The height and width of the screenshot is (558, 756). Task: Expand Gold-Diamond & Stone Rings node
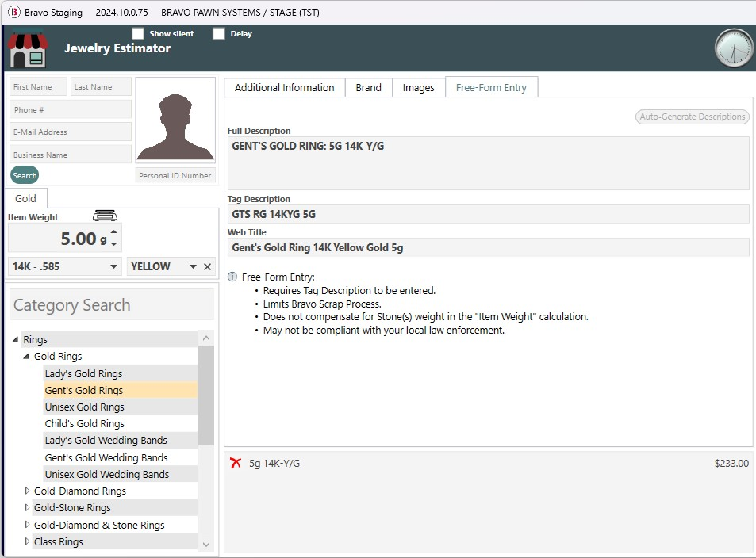(x=27, y=524)
